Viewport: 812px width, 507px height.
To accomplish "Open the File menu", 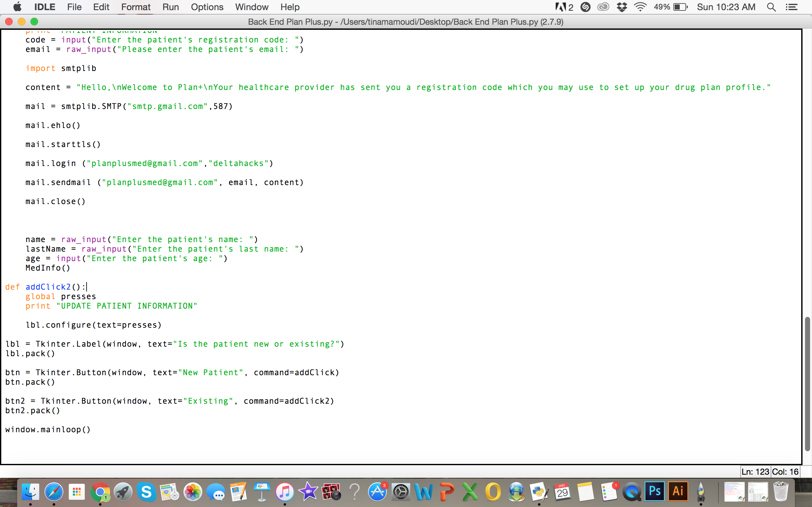I will coord(74,7).
